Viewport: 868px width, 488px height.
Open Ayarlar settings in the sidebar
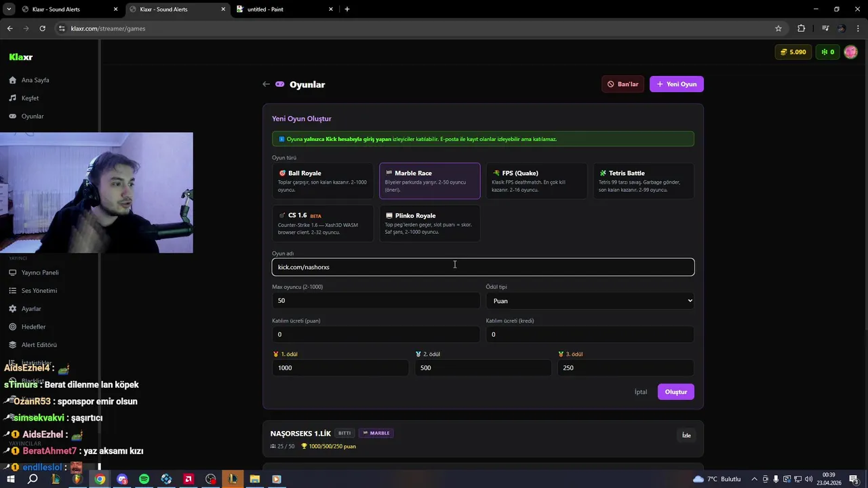(31, 309)
